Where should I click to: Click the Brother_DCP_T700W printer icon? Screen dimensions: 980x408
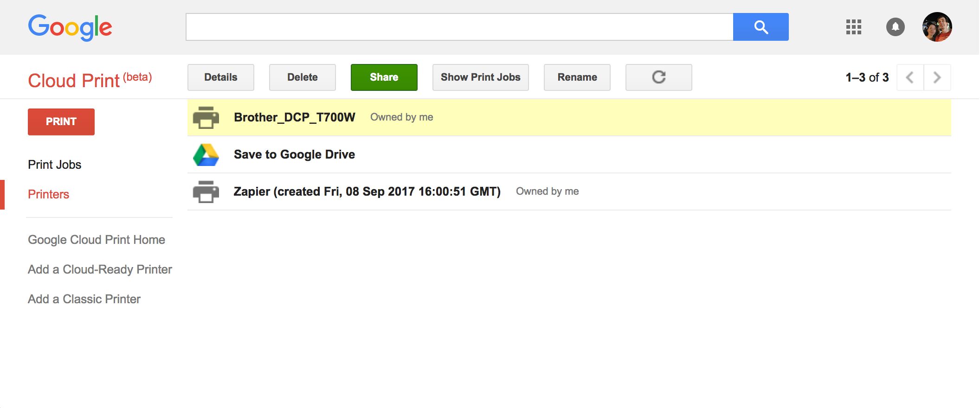pyautogui.click(x=206, y=117)
